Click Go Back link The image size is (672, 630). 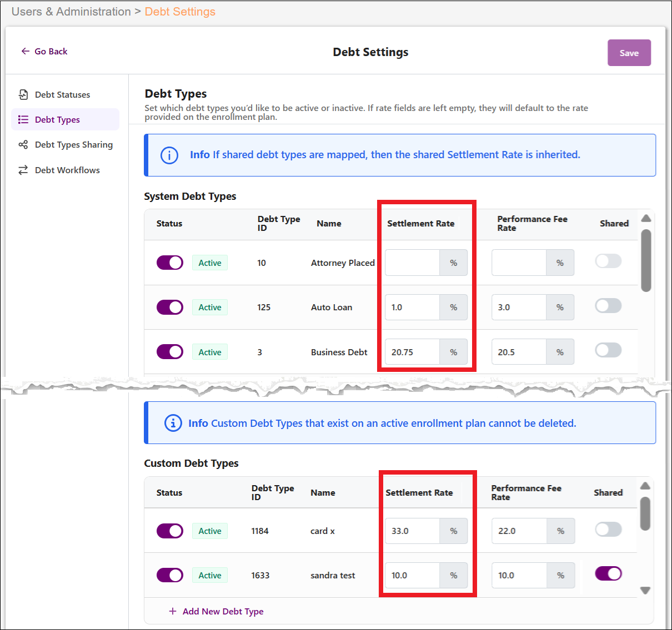coord(44,51)
